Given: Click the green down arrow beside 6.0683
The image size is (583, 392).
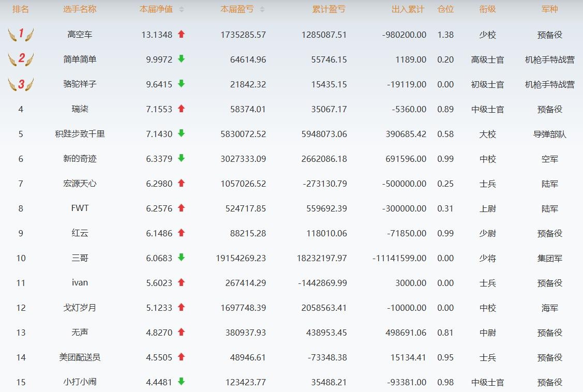Looking at the screenshot, I should tap(181, 258).
